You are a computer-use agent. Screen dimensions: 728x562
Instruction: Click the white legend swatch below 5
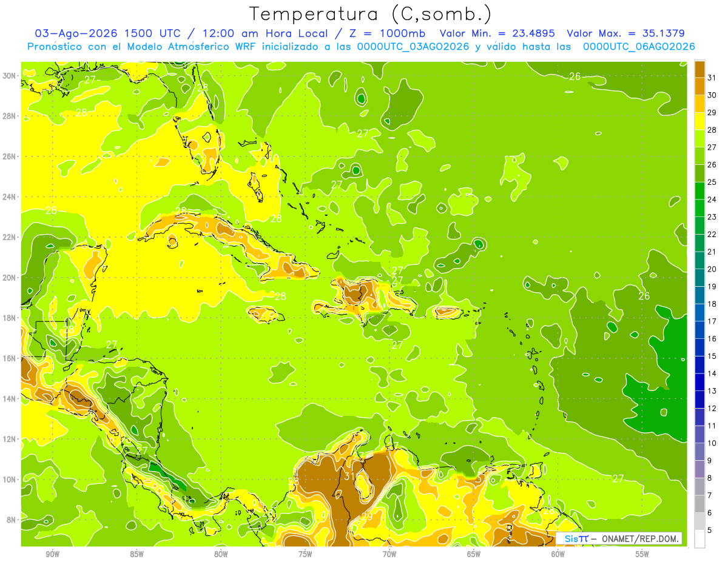(699, 539)
